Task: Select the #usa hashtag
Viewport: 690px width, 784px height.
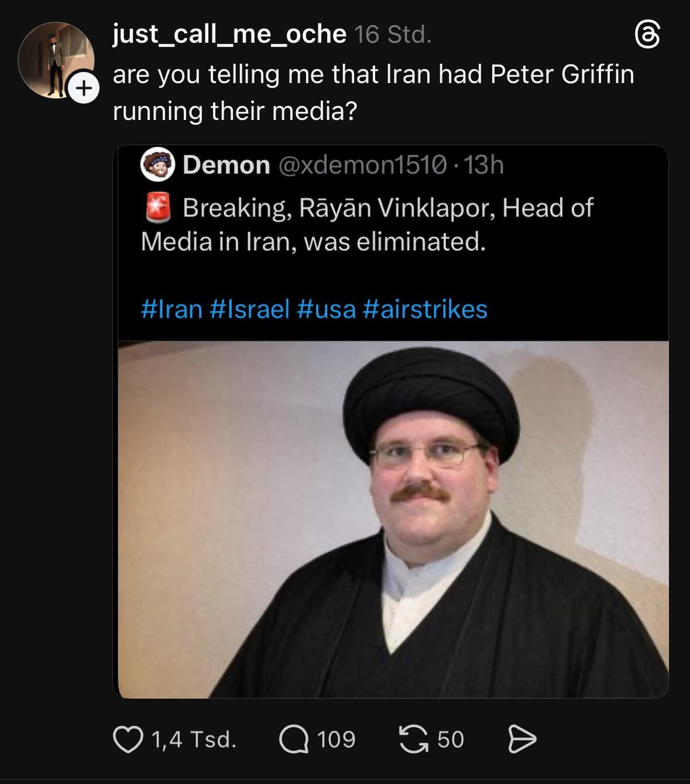Action: [327, 309]
